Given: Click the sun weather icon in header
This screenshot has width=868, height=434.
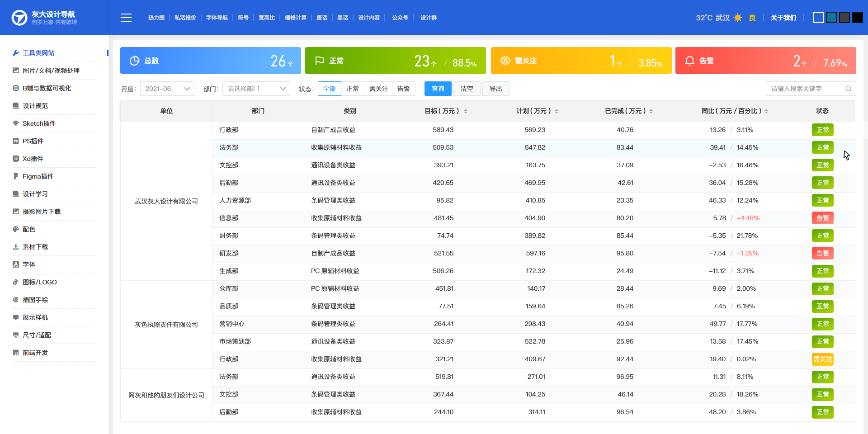Looking at the screenshot, I should pos(738,18).
